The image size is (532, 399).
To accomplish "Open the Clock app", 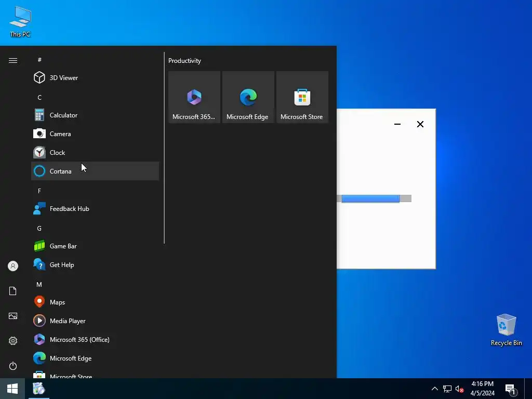I will (x=95, y=152).
